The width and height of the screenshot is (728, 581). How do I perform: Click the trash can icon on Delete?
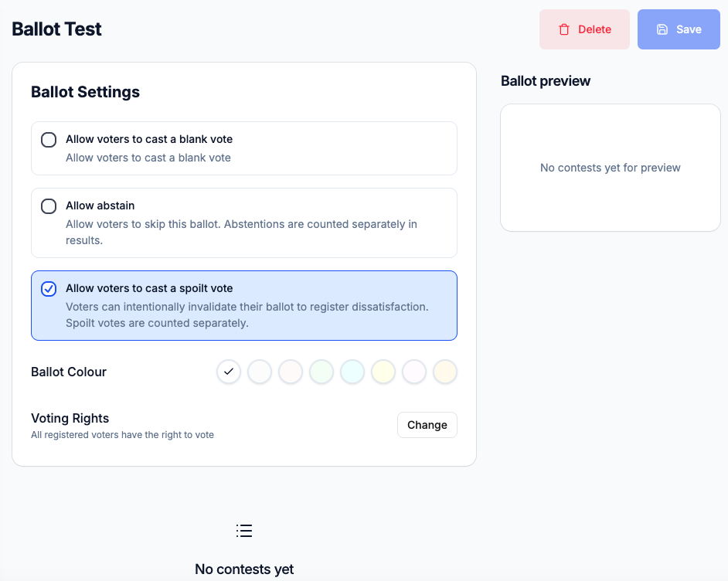[x=564, y=29]
